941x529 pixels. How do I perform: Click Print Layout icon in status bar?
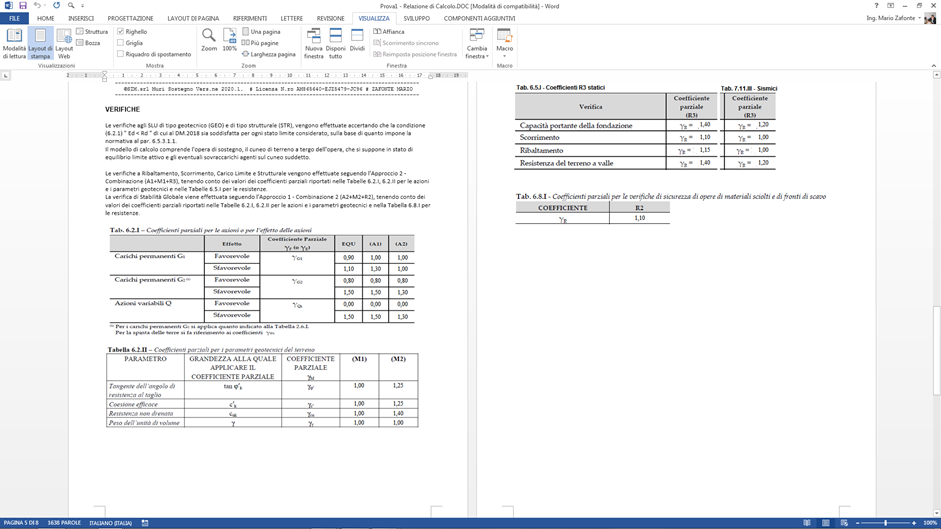[826, 523]
